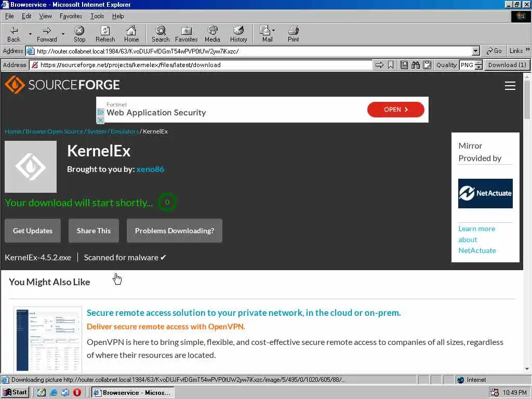Open the File menu
The image size is (532, 399).
click(x=9, y=16)
